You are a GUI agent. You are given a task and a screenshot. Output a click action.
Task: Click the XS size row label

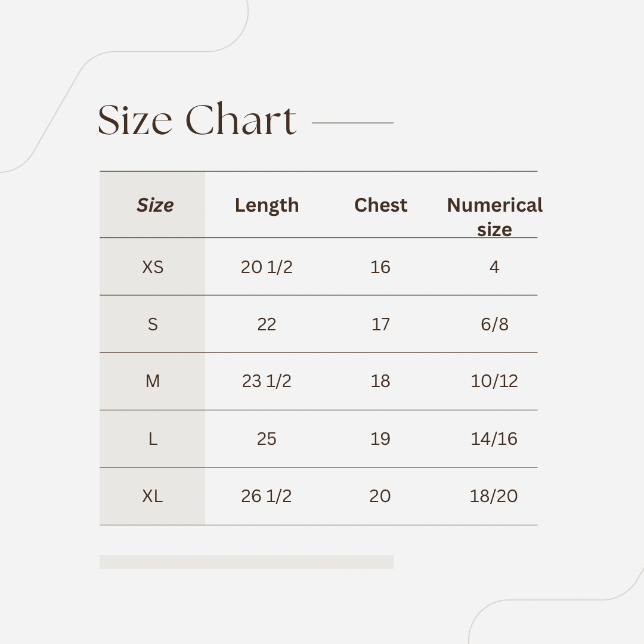(x=153, y=267)
